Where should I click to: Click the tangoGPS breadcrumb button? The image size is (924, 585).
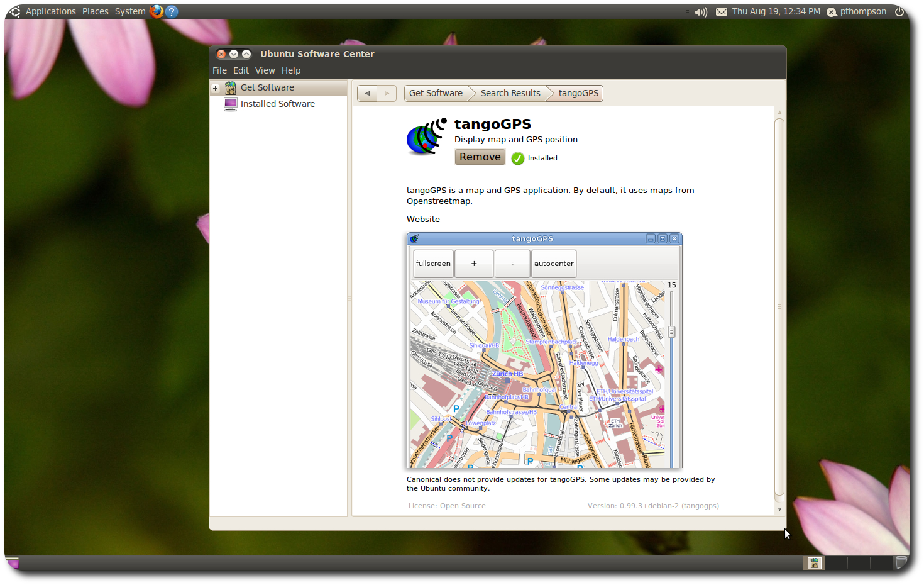[578, 93]
